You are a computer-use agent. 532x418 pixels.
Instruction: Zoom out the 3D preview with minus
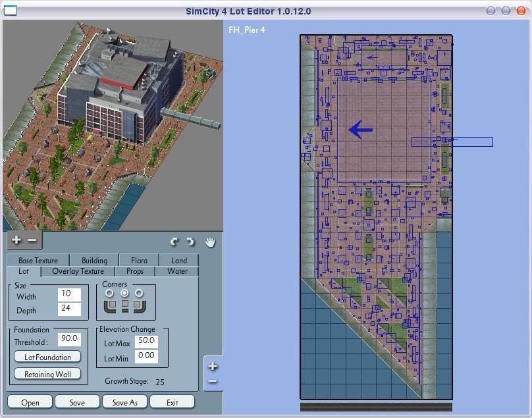pos(32,240)
